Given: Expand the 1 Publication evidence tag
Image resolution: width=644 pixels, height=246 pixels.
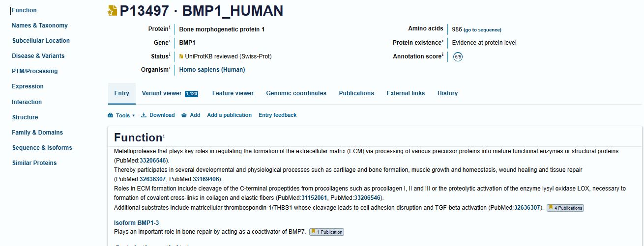Looking at the screenshot, I should 327,232.
